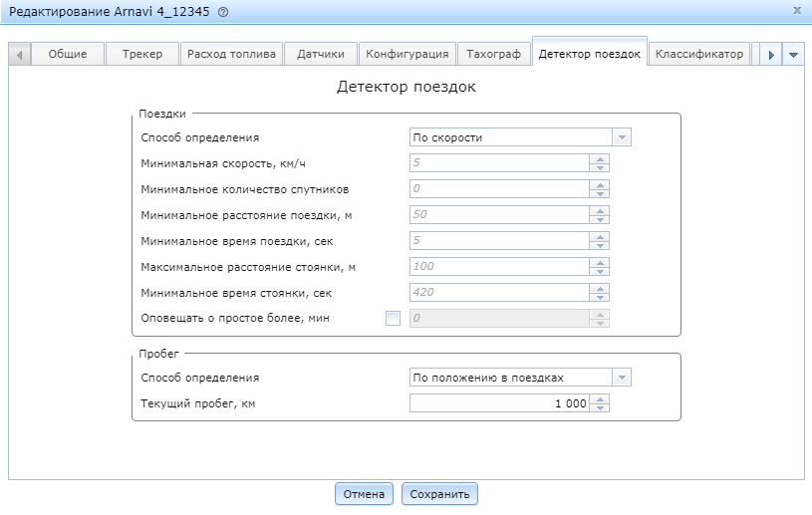Click the Максимальное расстояние стоянки field
The width and height of the screenshot is (812, 515).
pyautogui.click(x=499, y=267)
